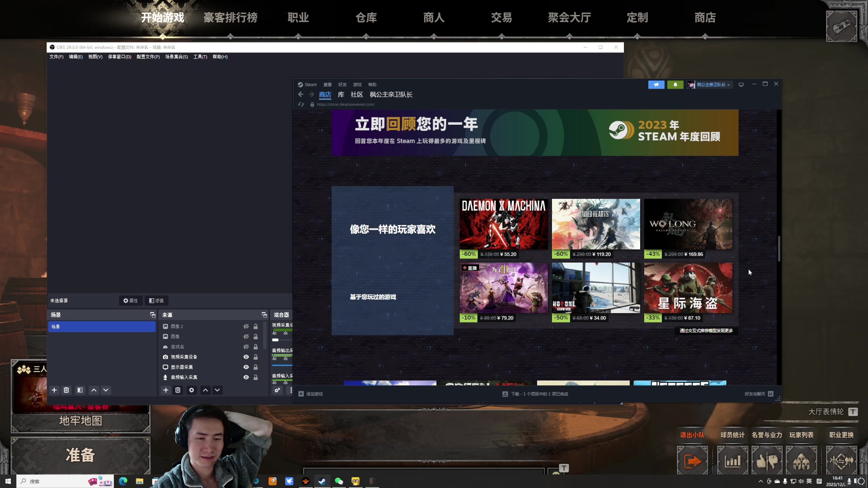The image size is (868, 488).
Task: Open Microsoft Edge from taskbar
Action: (x=123, y=481)
